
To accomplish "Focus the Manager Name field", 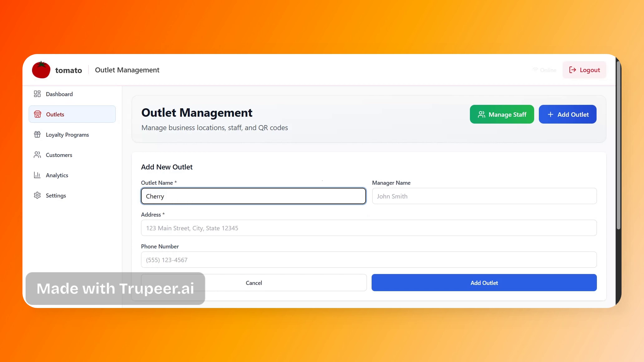I will tap(484, 196).
